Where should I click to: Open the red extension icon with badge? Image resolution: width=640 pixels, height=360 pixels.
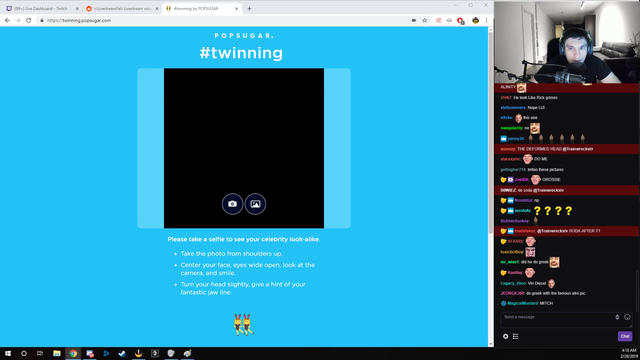[460, 20]
